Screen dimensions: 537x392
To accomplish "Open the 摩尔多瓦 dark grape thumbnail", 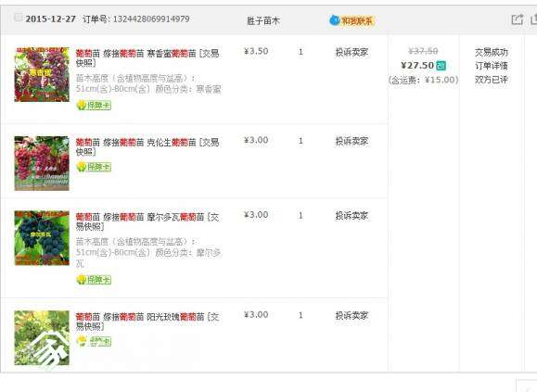I will click(42, 238).
